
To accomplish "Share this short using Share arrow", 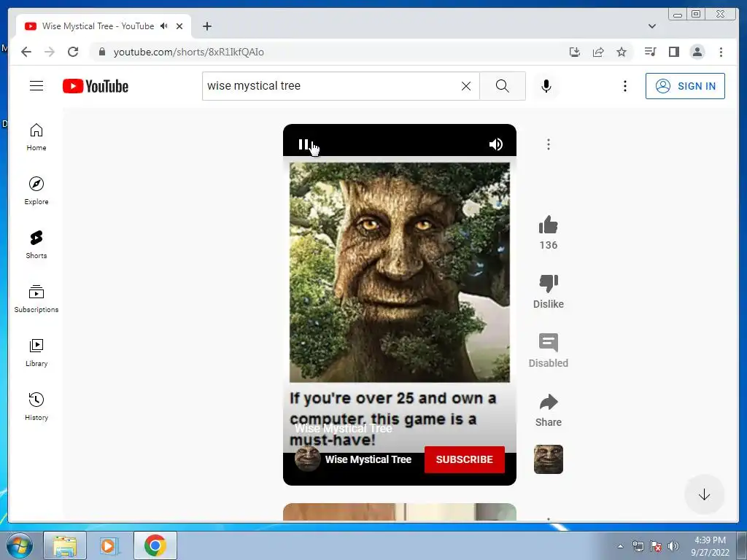I will (549, 402).
